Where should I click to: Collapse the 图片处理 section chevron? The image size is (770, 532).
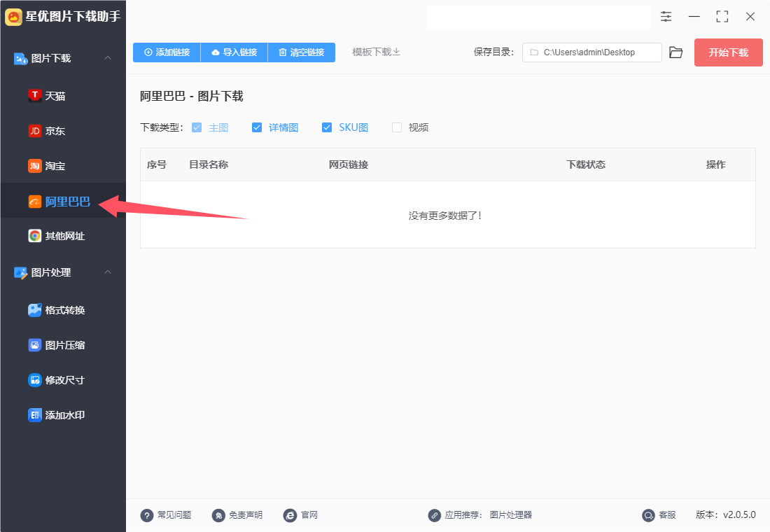click(108, 272)
